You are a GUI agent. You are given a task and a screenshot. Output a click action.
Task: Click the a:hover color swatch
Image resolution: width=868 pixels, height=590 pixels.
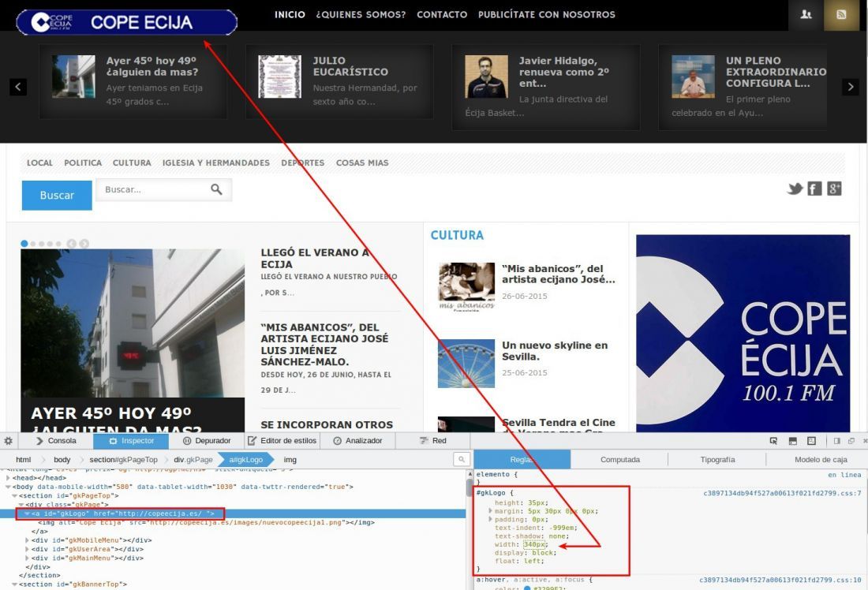[x=527, y=588]
